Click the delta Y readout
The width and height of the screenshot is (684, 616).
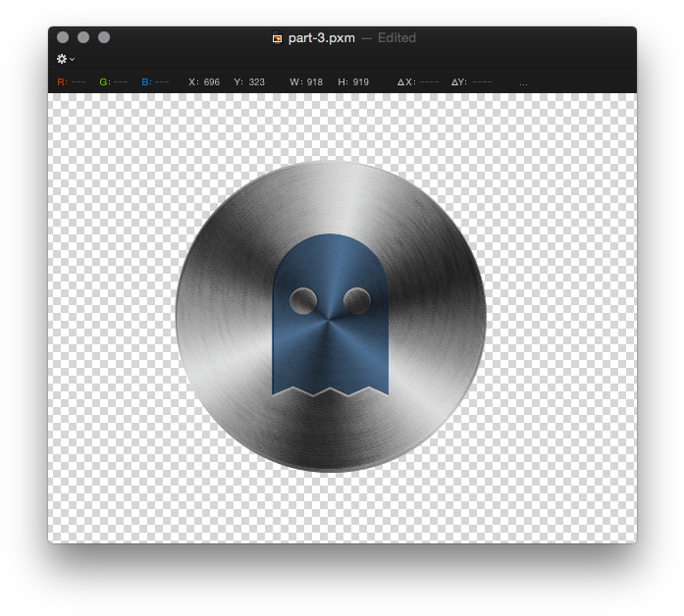(x=472, y=82)
